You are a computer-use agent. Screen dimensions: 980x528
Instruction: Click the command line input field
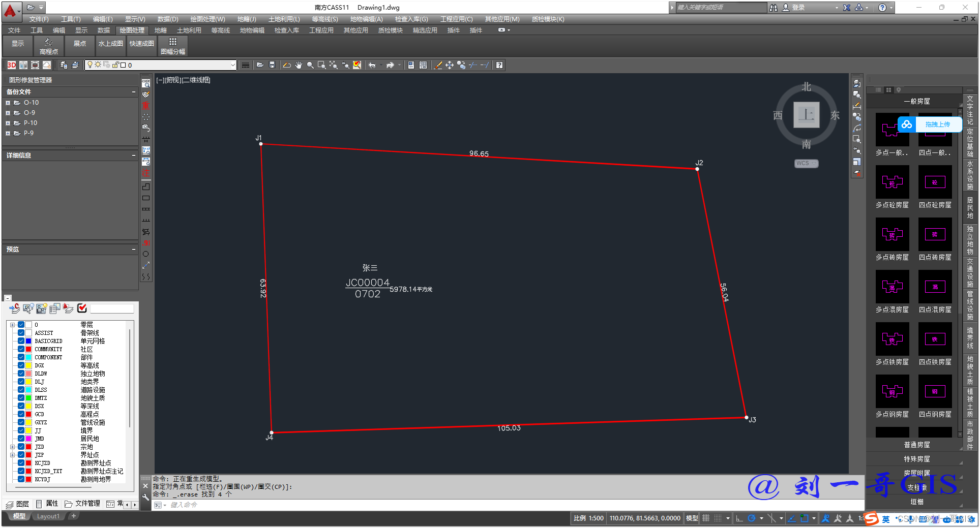[x=509, y=505]
